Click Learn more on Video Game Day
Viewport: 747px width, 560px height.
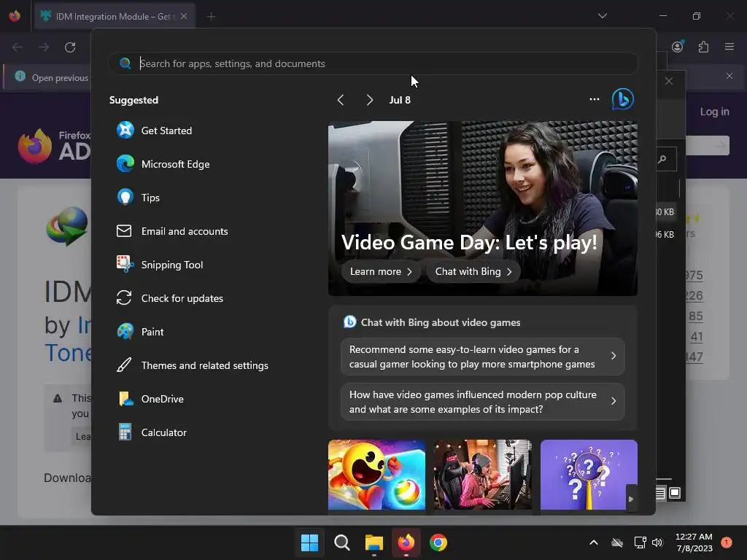(381, 271)
